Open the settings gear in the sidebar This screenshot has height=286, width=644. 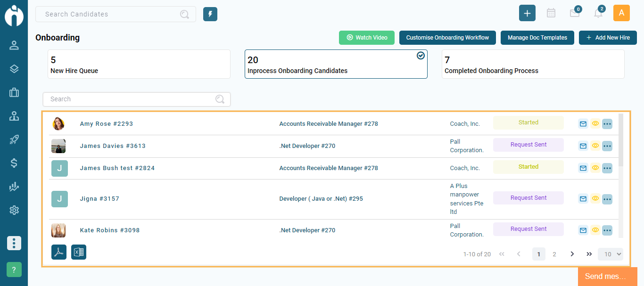coord(14,210)
